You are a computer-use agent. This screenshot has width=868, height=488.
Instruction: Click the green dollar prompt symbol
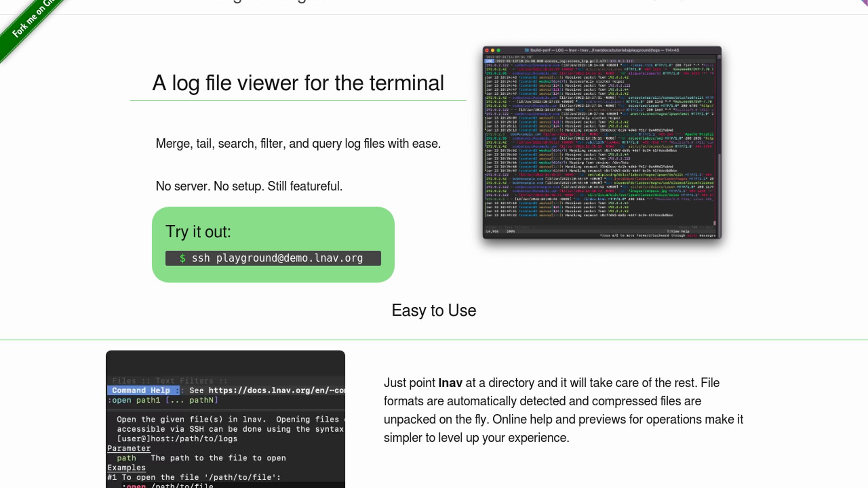pos(182,258)
